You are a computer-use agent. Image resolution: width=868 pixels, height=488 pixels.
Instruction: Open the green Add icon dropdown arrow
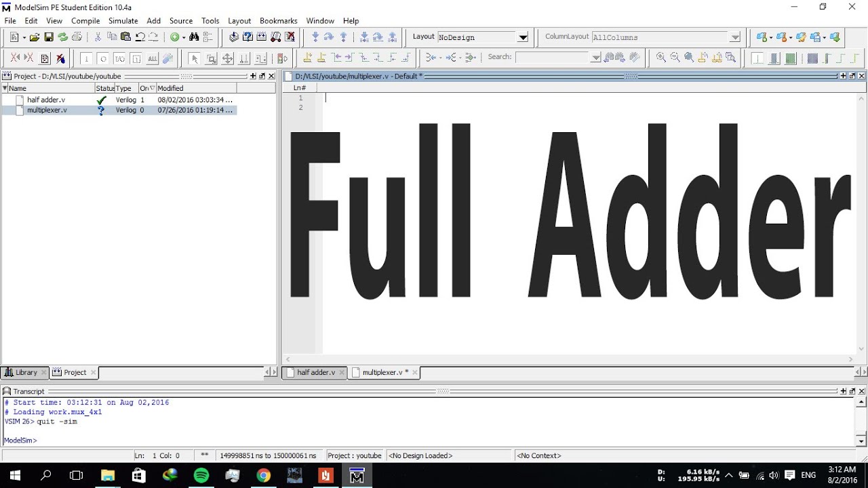[x=183, y=38]
